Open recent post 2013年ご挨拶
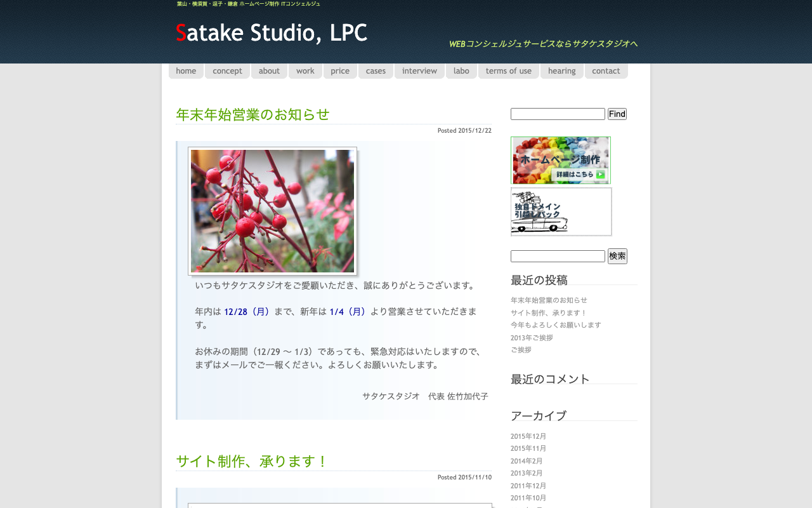This screenshot has height=508, width=812. coord(532,338)
